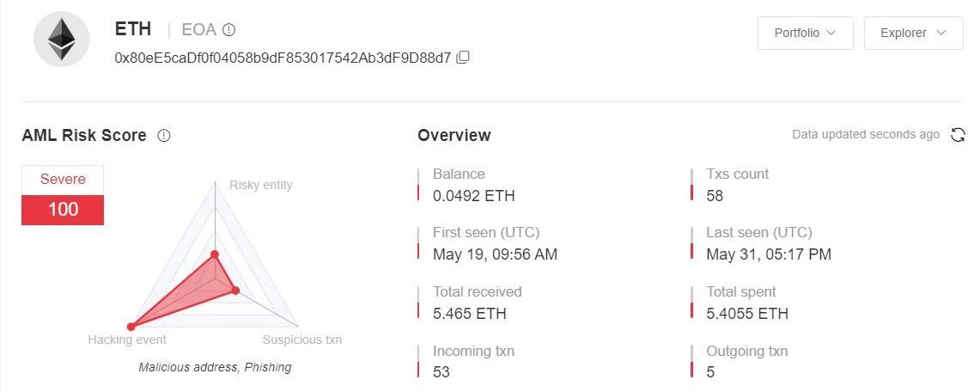The width and height of the screenshot is (980, 392).
Task: Click the Hacking event point on radar chart
Action: 131,327
